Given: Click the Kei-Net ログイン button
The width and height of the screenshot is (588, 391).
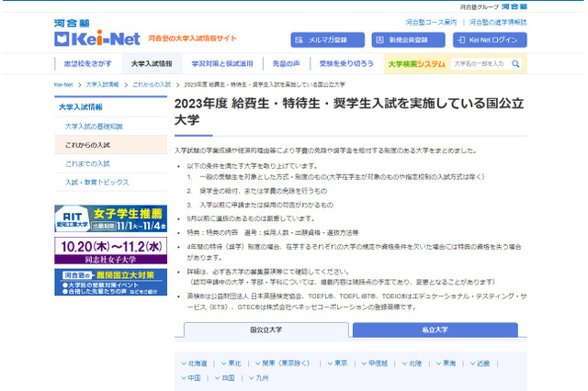Looking at the screenshot, I should [490, 40].
